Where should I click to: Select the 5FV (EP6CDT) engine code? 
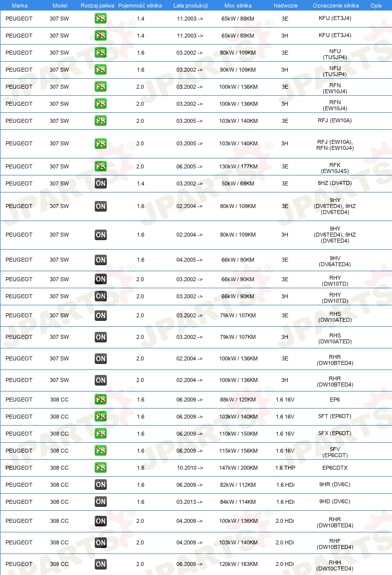click(x=335, y=452)
